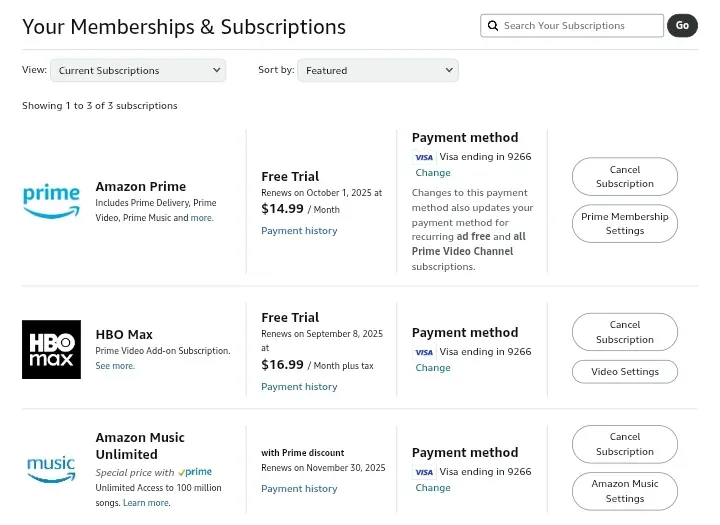The width and height of the screenshot is (720, 525).
Task: Click the Visa card icon for HBO Max
Action: [x=424, y=352]
